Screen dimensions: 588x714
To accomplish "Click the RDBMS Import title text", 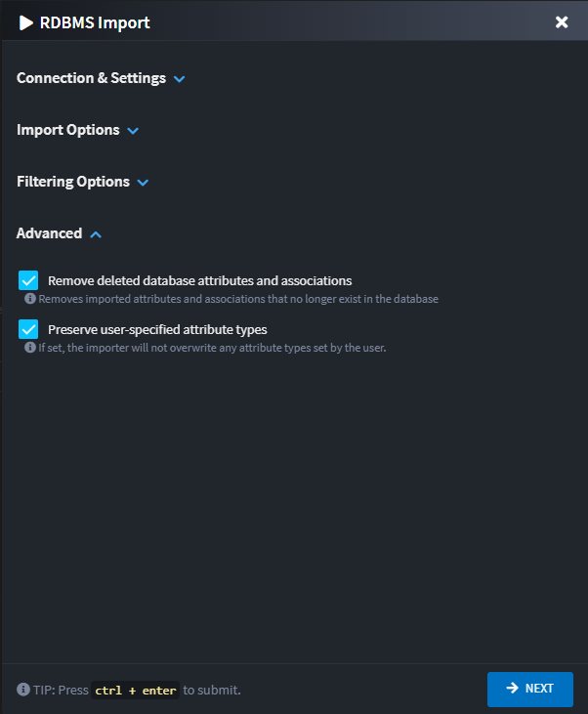I will [95, 22].
